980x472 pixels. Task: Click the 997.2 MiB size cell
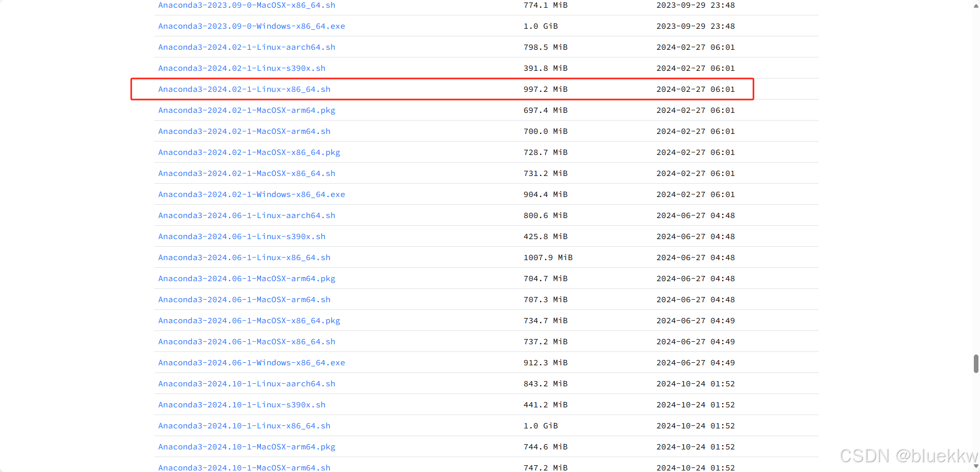(x=545, y=89)
